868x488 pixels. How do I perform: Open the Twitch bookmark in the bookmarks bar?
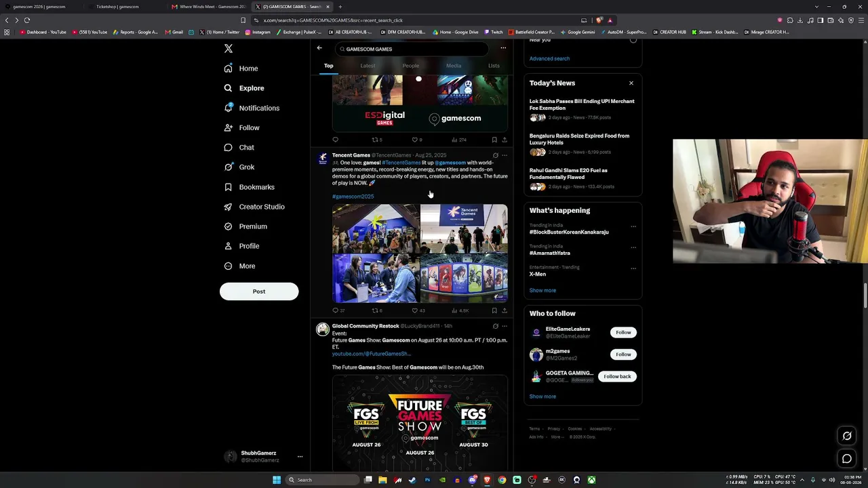click(494, 32)
